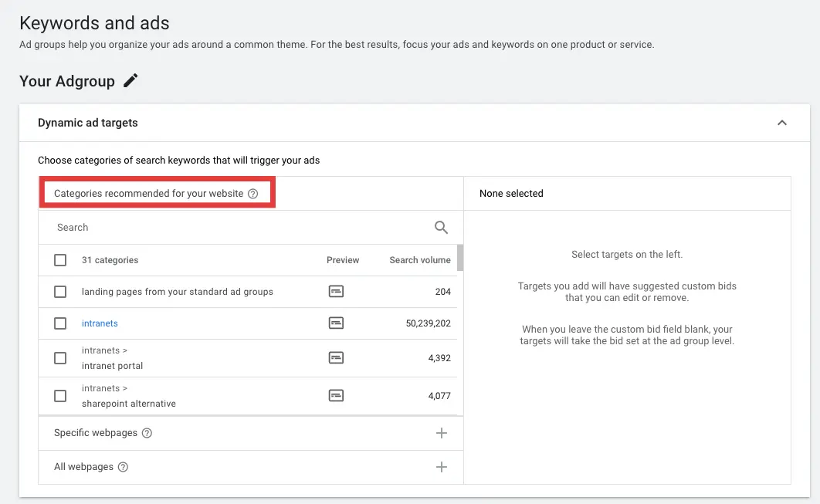Click the pencil icon to rename Your Adgroup
The image size is (820, 504).
point(130,81)
